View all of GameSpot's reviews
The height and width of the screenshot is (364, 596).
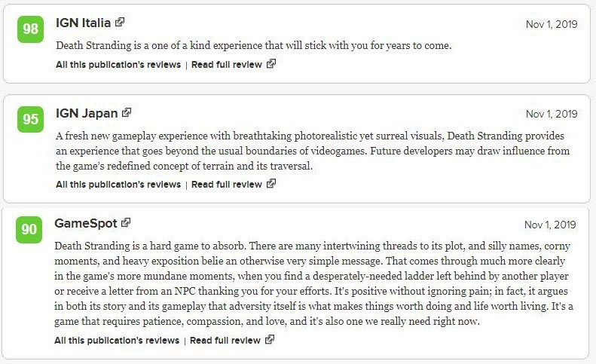[x=117, y=341]
